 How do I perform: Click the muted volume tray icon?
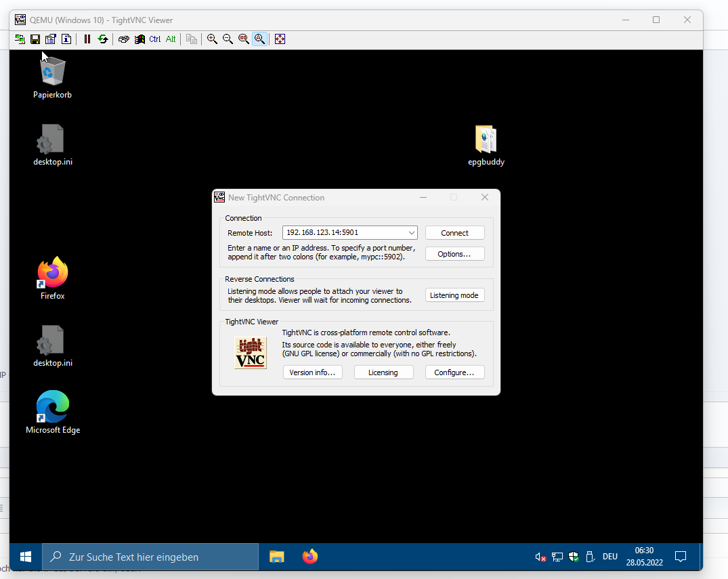540,557
